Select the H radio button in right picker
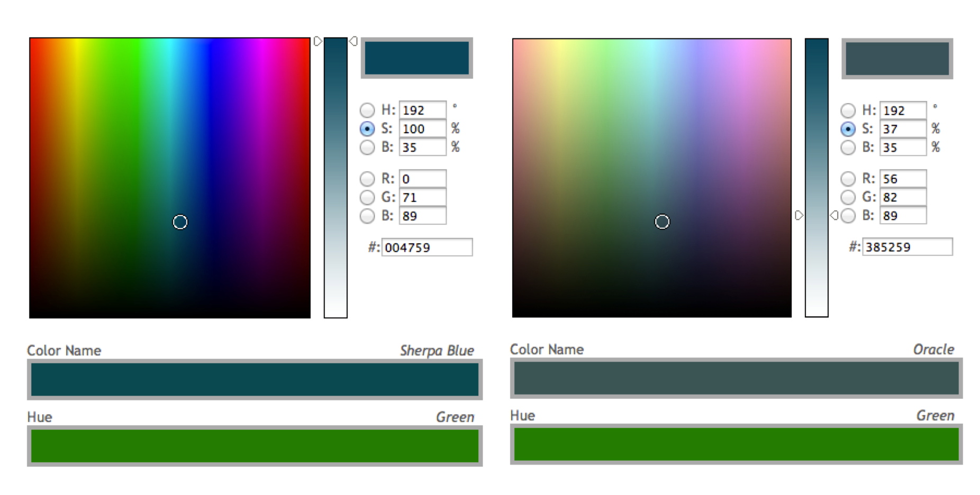Screen dimensions: 980x495 848,110
